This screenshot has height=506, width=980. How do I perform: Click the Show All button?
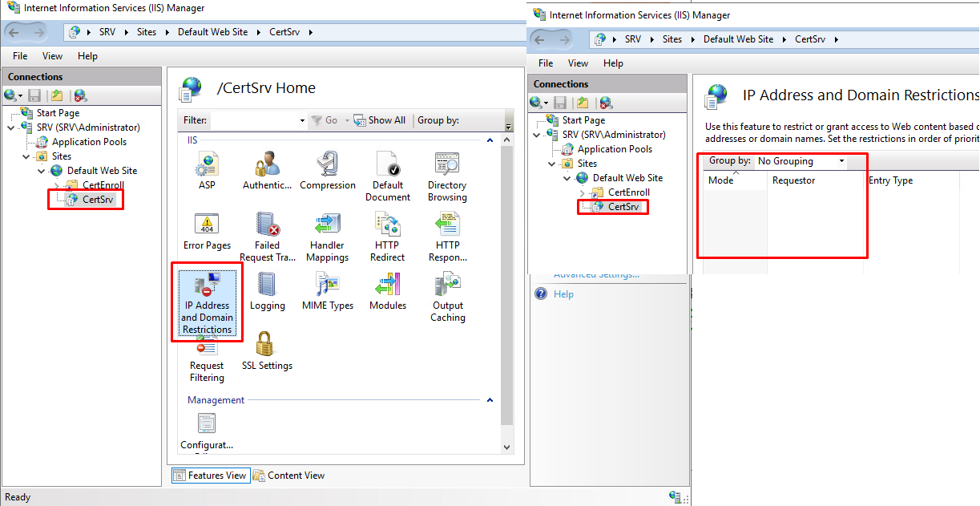(380, 120)
